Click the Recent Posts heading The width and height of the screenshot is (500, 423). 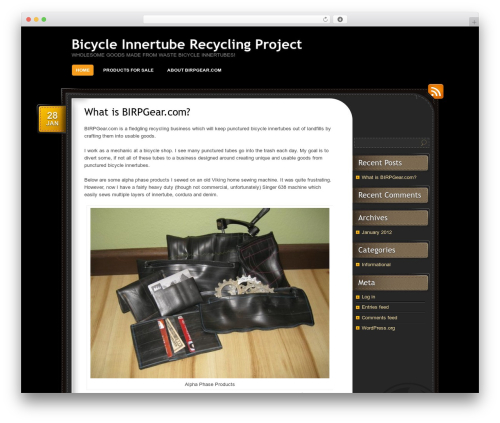[x=380, y=163]
